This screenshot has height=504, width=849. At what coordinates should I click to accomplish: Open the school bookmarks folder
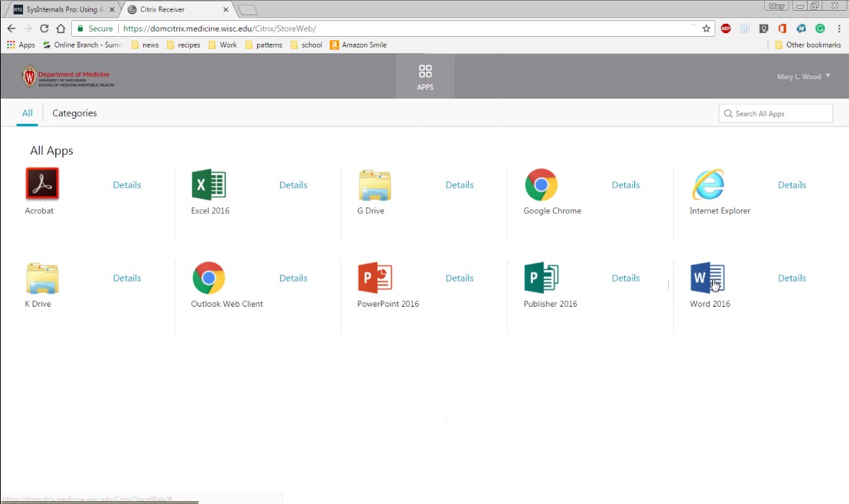click(307, 45)
